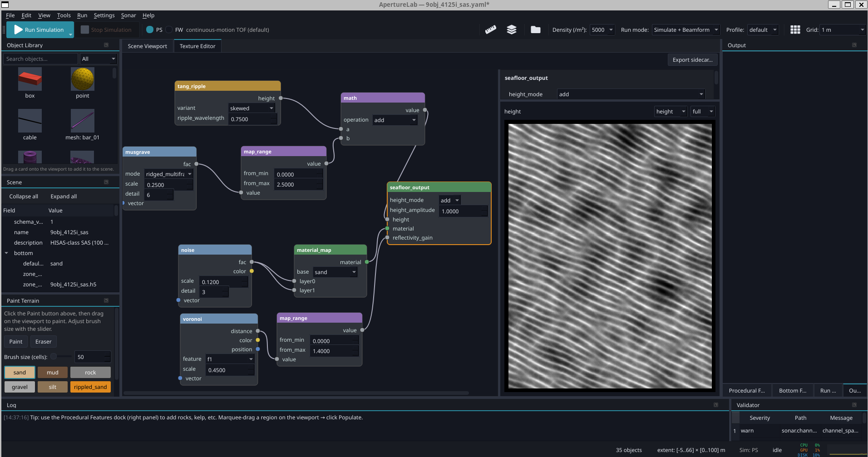Click the math node value output socket
The width and height of the screenshot is (868, 457).
(x=425, y=110)
